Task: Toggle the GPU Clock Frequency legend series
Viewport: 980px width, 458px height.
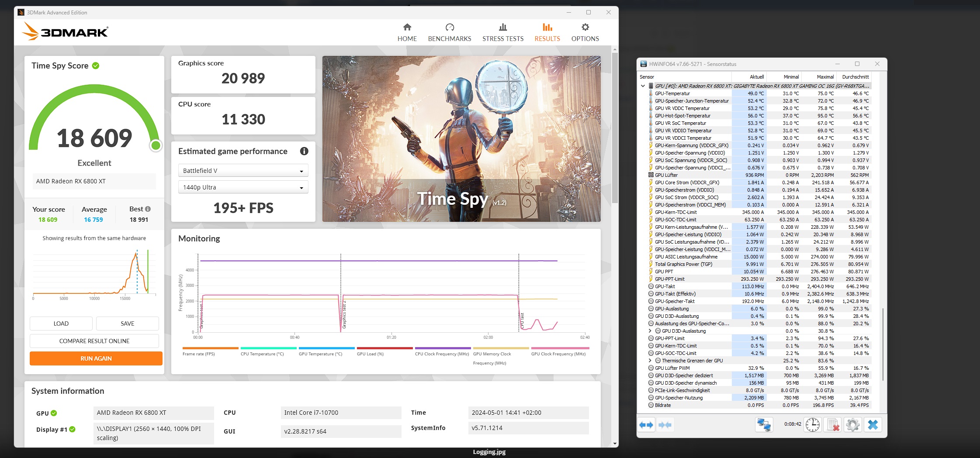Action: click(x=560, y=352)
